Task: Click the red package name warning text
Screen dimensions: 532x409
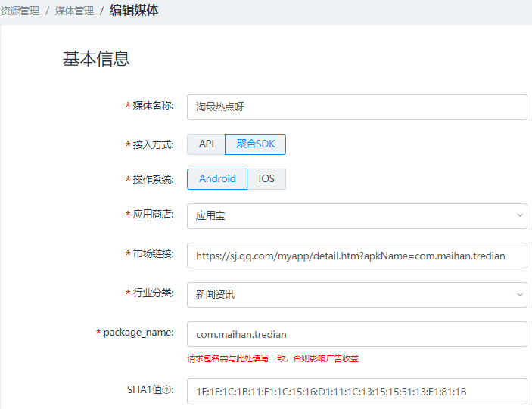Action: (272, 358)
